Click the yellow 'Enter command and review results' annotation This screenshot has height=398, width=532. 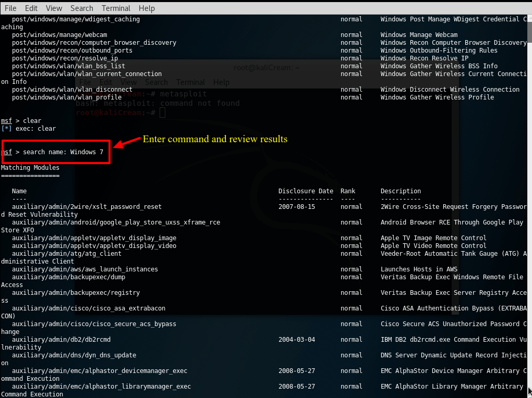tap(215, 139)
